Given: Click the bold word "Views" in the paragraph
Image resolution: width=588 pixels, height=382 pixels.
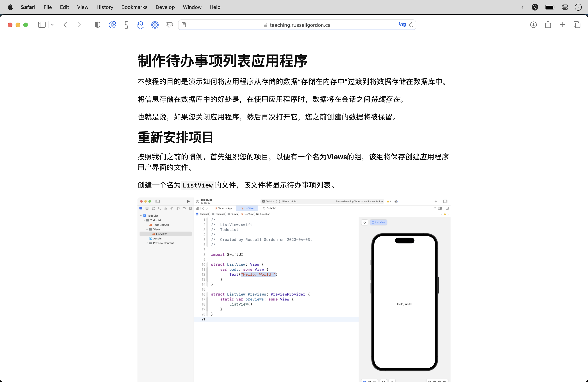Looking at the screenshot, I should 337,157.
